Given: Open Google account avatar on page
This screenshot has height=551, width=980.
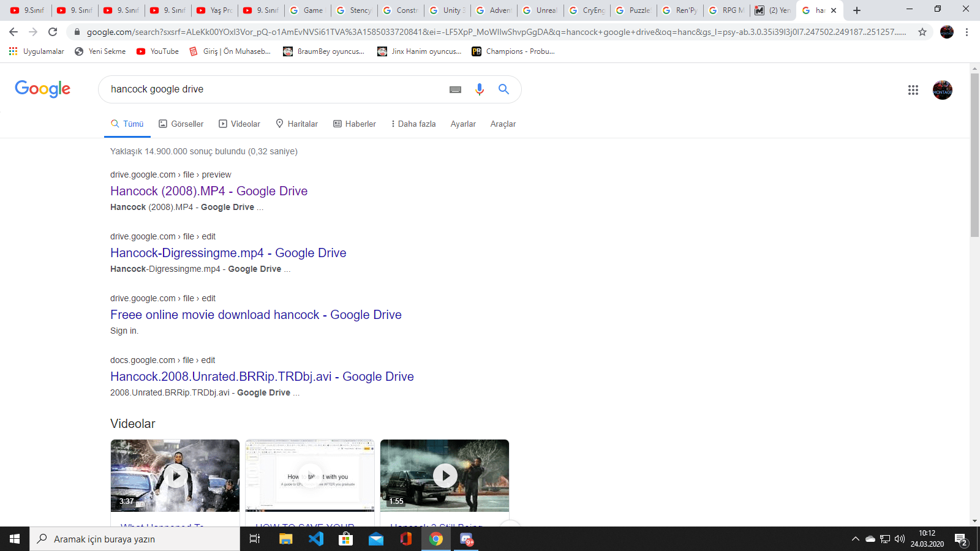Looking at the screenshot, I should pyautogui.click(x=943, y=90).
